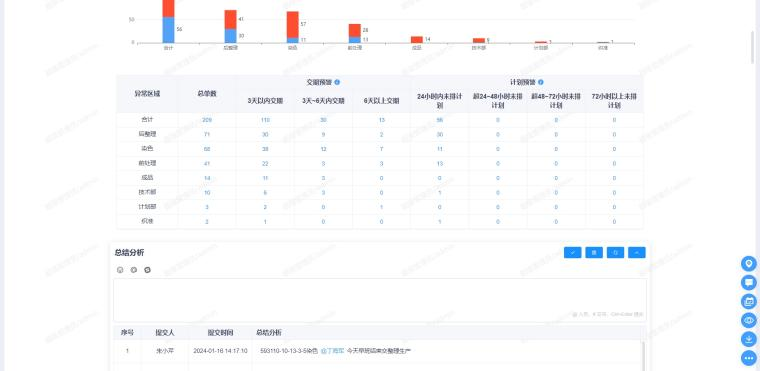Screen dimensions: 760x371
Task: Open the 合计 total count 209 link
Action: 207,120
